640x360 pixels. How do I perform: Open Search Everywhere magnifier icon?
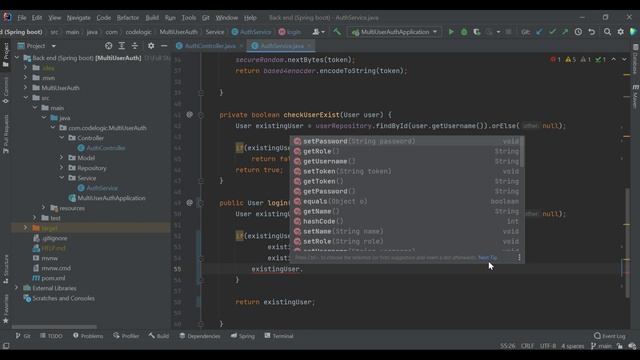click(607, 32)
